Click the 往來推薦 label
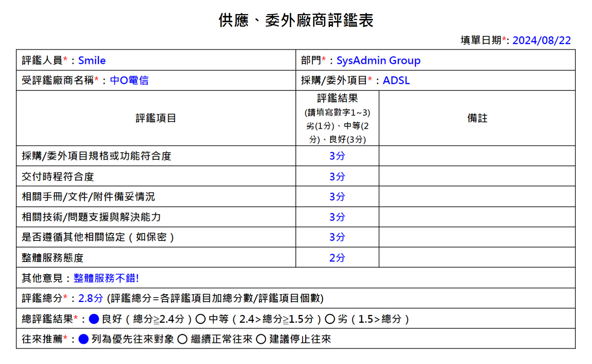This screenshot has height=364, width=592. pyautogui.click(x=42, y=339)
